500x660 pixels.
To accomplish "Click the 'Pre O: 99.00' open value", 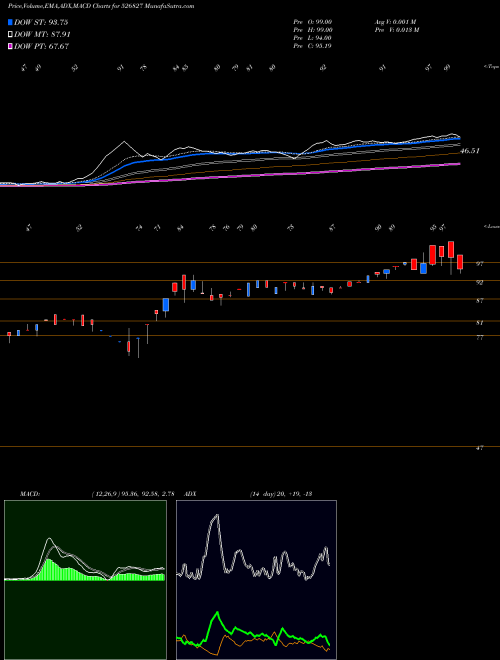I will (x=313, y=22).
